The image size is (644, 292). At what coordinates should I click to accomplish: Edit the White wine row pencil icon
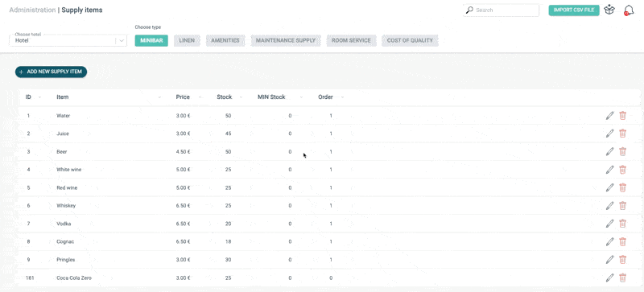click(610, 170)
